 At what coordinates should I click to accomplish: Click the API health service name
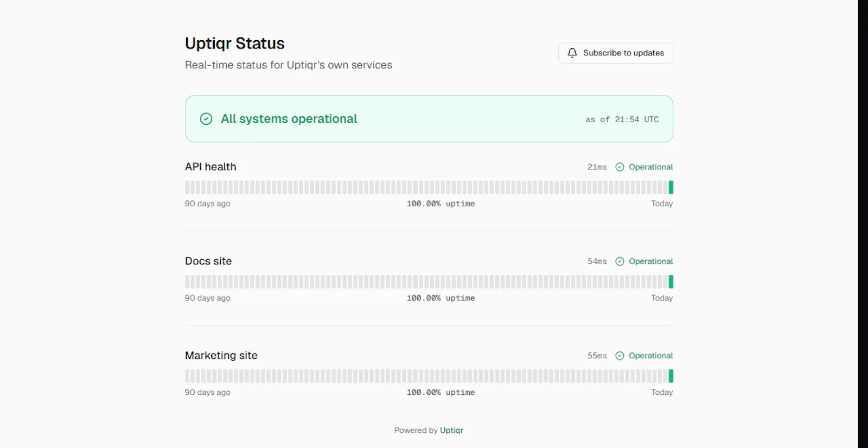[210, 167]
